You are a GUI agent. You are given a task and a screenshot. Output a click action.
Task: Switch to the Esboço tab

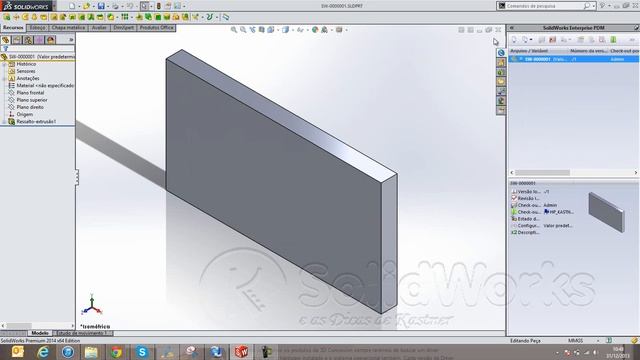point(37,28)
